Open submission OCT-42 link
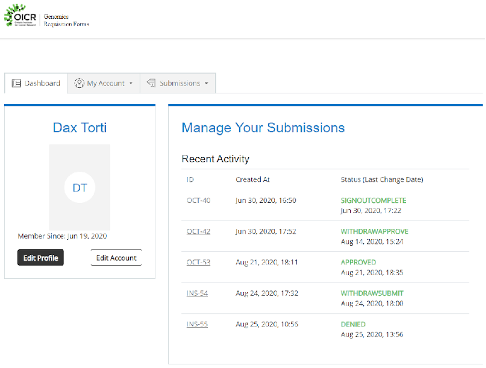The image size is (486, 368). (x=198, y=231)
